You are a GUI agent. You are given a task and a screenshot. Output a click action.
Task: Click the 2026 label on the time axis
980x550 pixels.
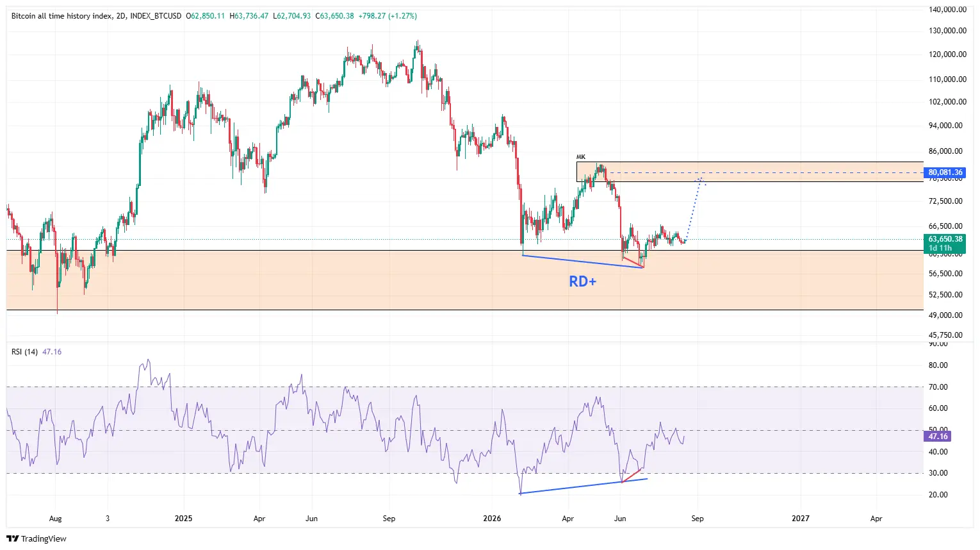(x=492, y=519)
